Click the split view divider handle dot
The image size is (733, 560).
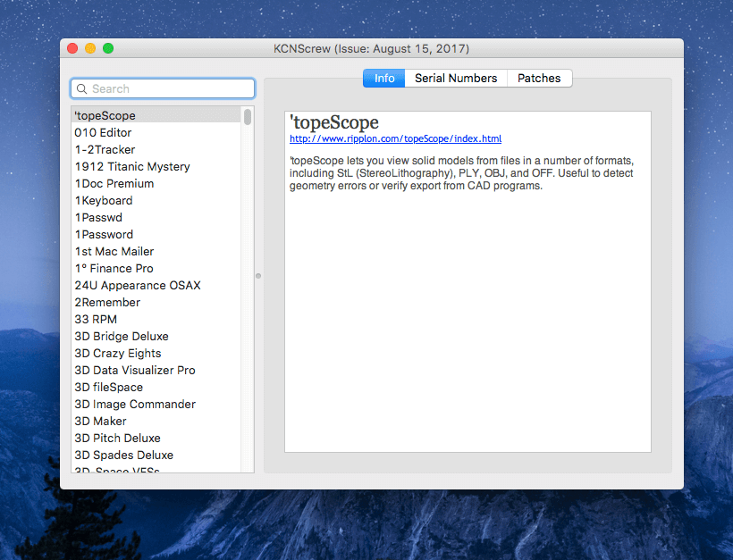click(x=258, y=276)
